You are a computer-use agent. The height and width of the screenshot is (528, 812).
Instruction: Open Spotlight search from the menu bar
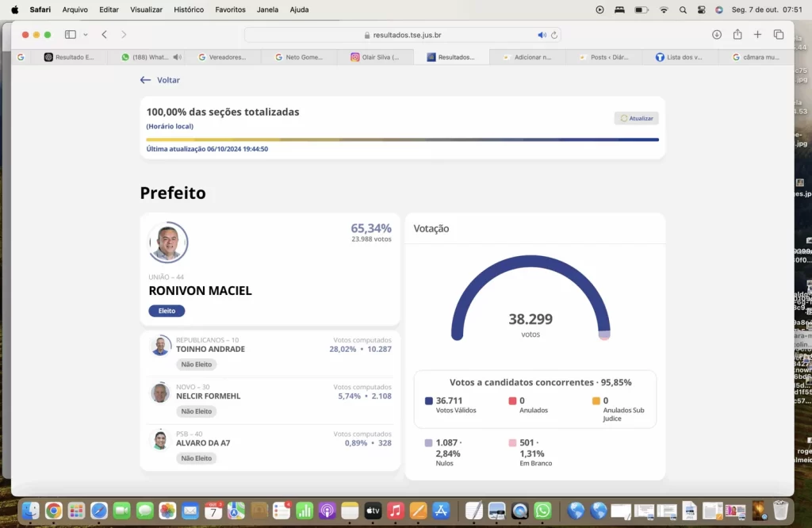tap(683, 10)
